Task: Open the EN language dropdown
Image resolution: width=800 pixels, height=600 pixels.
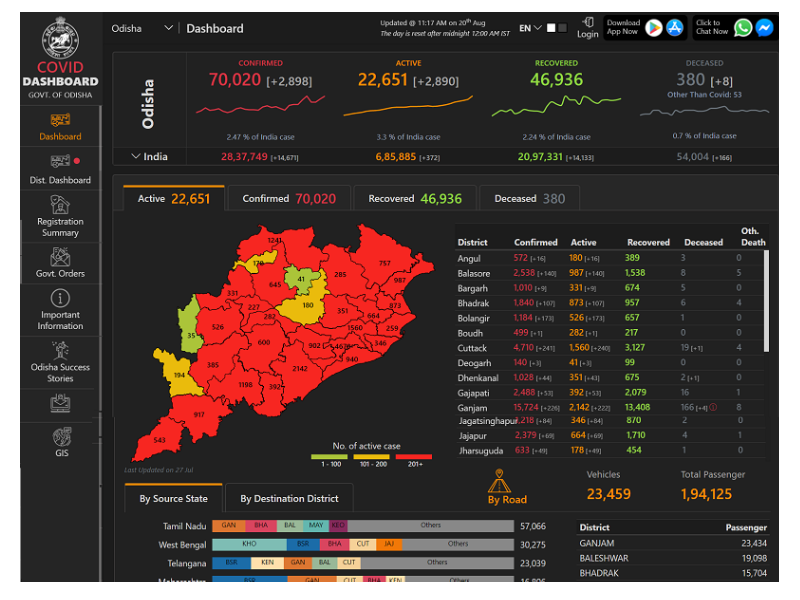Action: pos(530,28)
